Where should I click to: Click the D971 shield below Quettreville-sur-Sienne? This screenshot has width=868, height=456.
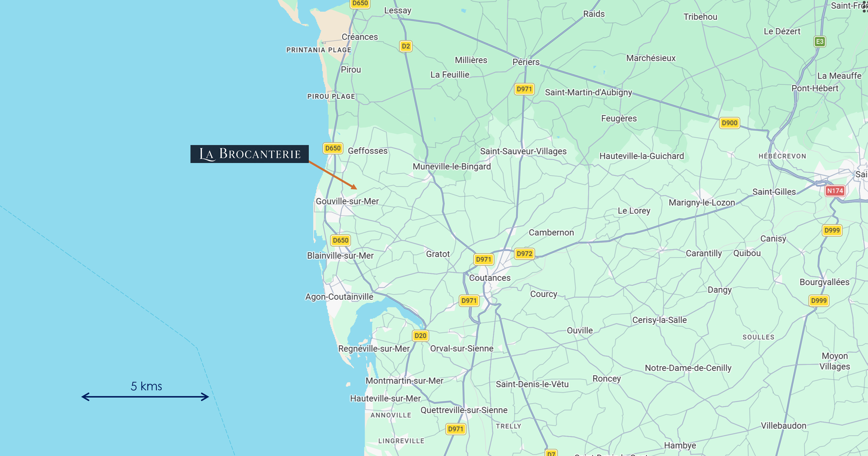(455, 429)
